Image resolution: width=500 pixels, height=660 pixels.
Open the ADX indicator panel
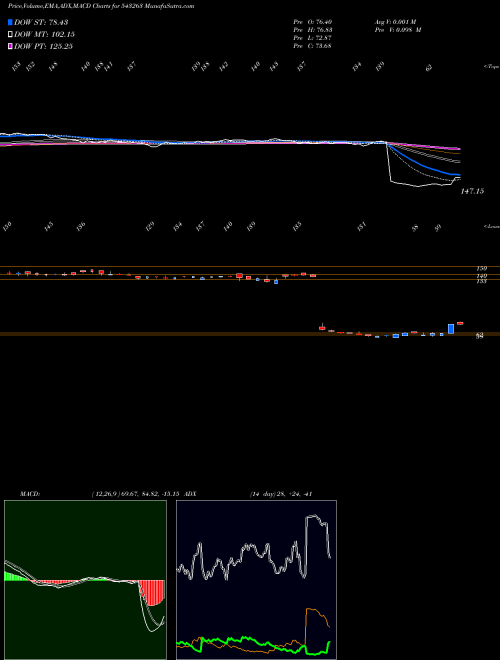256,580
